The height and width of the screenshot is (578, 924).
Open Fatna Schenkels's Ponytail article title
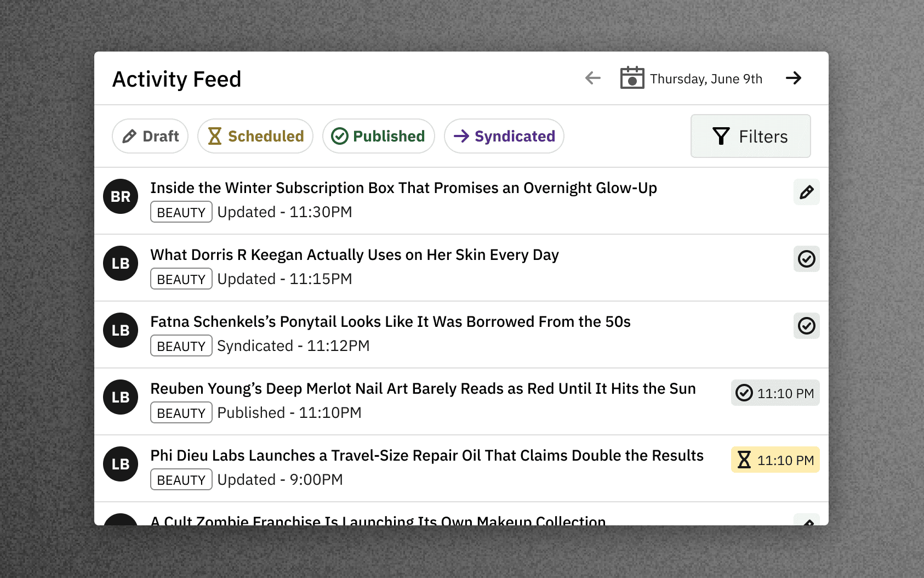[x=391, y=322]
